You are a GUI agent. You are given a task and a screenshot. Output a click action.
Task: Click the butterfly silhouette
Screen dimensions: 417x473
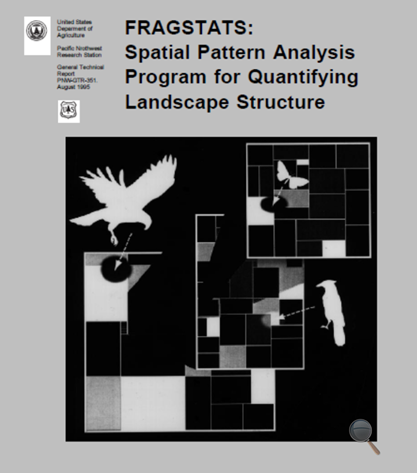[291, 175]
